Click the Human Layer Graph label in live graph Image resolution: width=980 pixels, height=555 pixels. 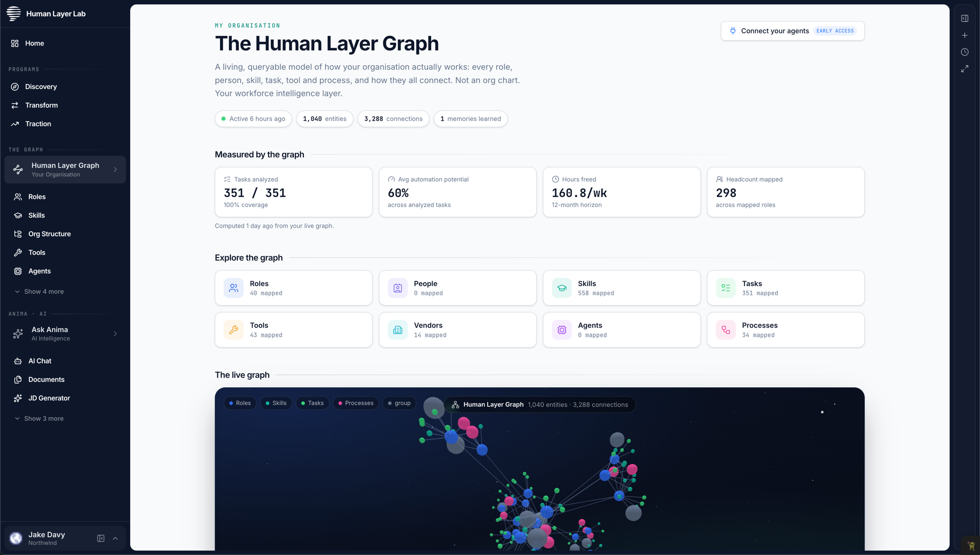pyautogui.click(x=493, y=405)
